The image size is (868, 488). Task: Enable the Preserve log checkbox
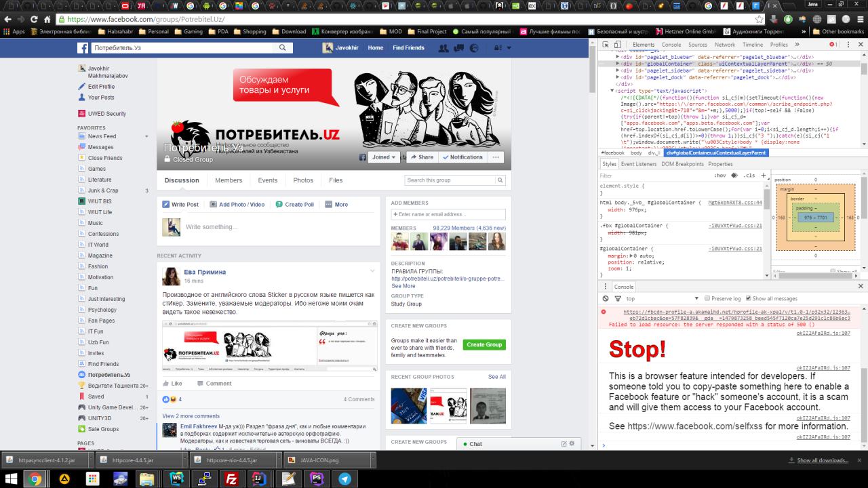coord(707,298)
